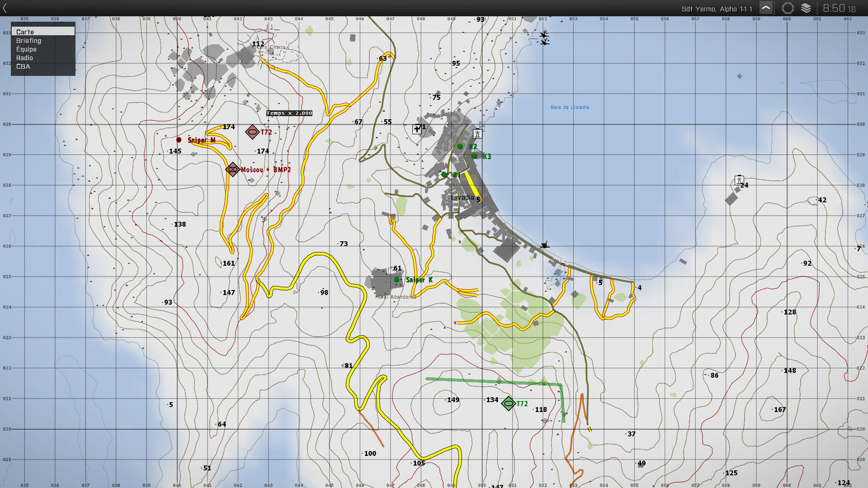Click the back arrow in top-left corner

point(5,8)
